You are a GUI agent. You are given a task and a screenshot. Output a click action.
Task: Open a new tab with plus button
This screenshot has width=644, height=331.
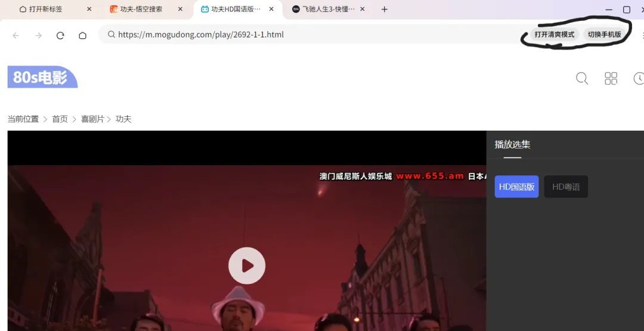pyautogui.click(x=384, y=9)
